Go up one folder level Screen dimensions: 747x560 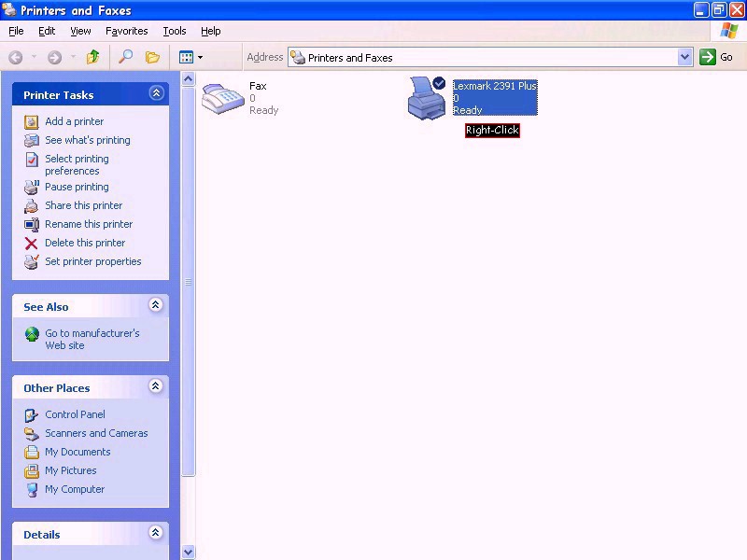point(92,57)
